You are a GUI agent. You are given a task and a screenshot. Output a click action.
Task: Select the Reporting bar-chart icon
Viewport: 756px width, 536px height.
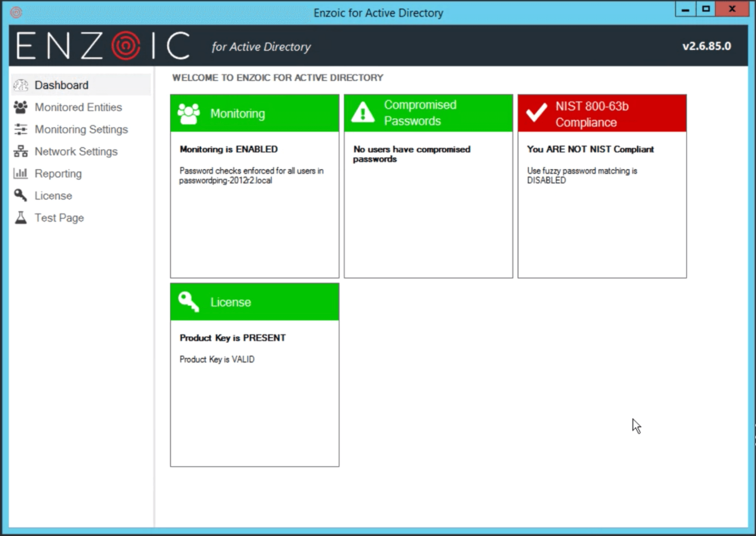(x=20, y=173)
